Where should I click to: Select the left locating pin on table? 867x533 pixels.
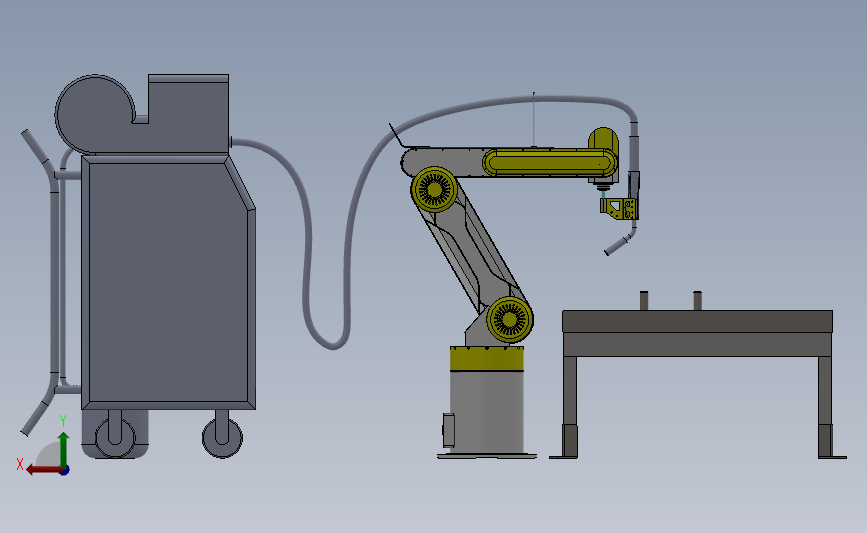pyautogui.click(x=644, y=301)
